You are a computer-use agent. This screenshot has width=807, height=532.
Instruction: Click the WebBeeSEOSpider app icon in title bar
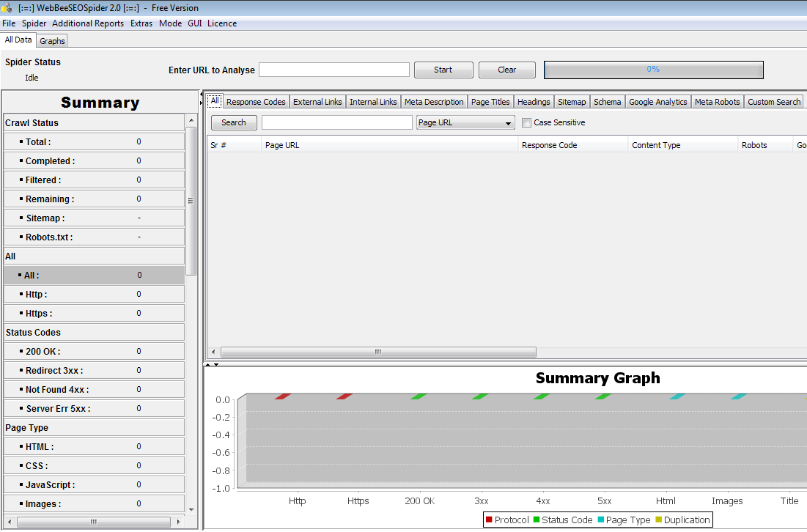[7, 8]
